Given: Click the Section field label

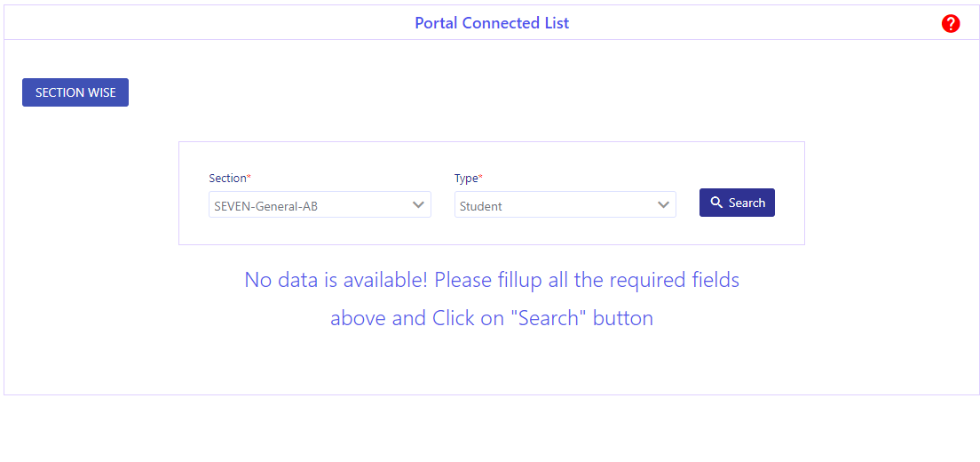Looking at the screenshot, I should [x=227, y=179].
